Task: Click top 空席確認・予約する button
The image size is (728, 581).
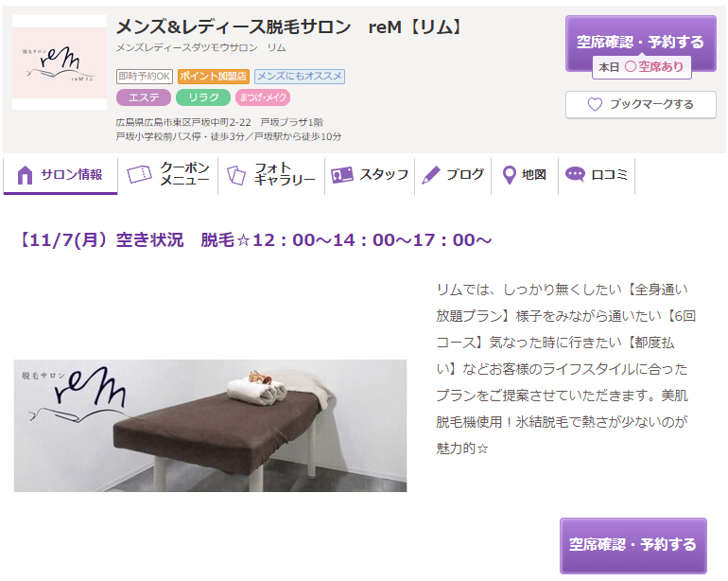Action: (x=641, y=44)
